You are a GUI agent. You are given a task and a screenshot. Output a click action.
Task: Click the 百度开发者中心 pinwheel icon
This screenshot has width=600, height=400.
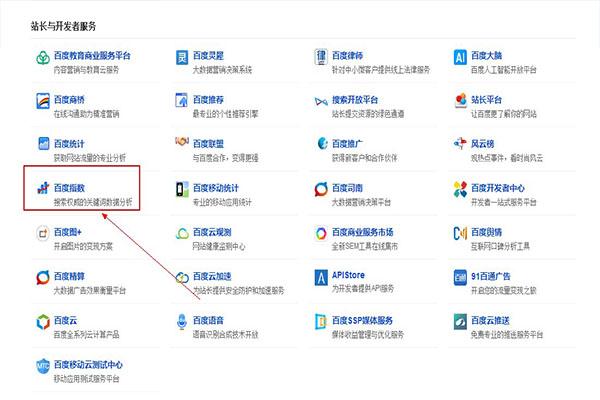point(460,189)
